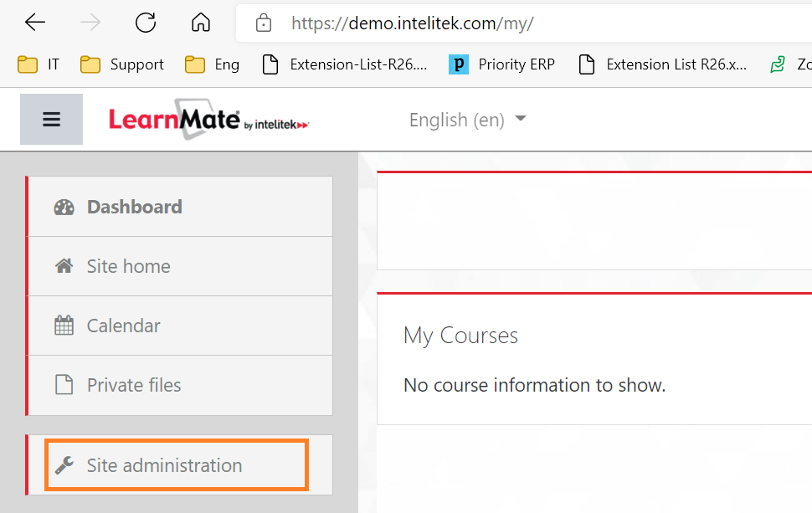Click the Private files document icon
This screenshot has height=513, width=812.
pos(64,385)
